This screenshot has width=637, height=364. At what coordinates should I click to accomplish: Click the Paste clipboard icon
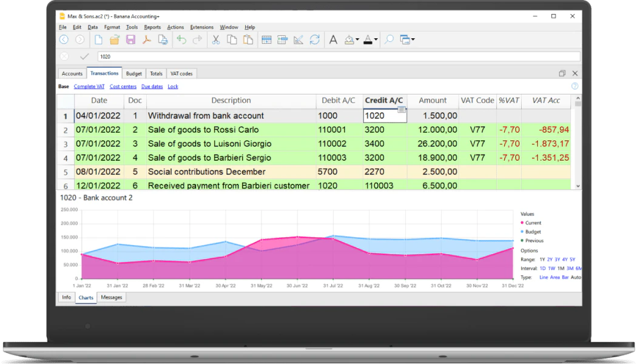248,39
